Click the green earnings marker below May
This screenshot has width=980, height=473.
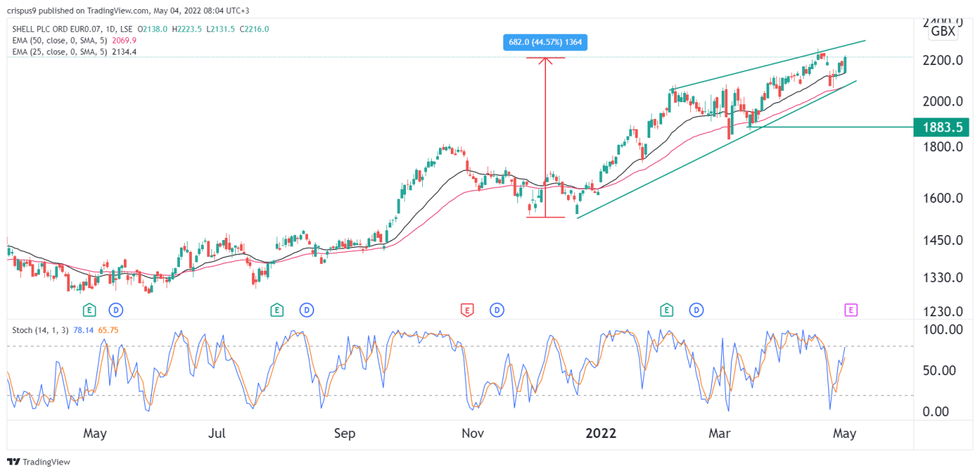coord(89,309)
